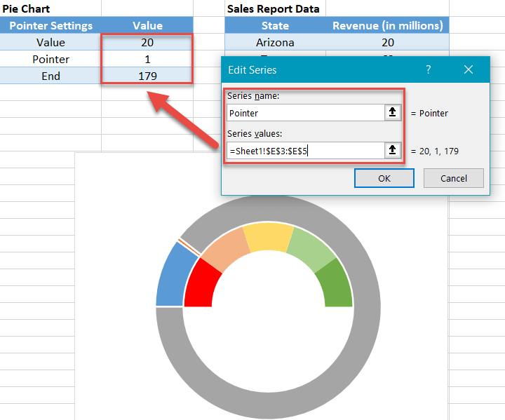
Task: Confirm the series with OK button
Action: tap(384, 178)
